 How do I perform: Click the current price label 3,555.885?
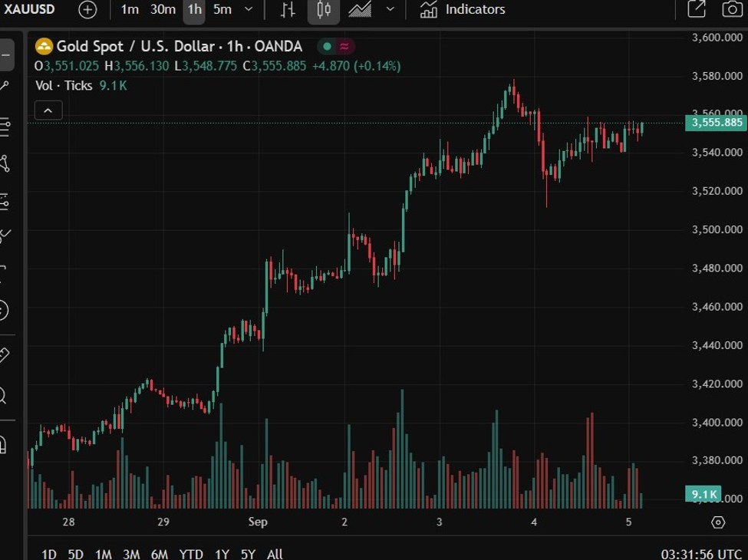point(715,123)
